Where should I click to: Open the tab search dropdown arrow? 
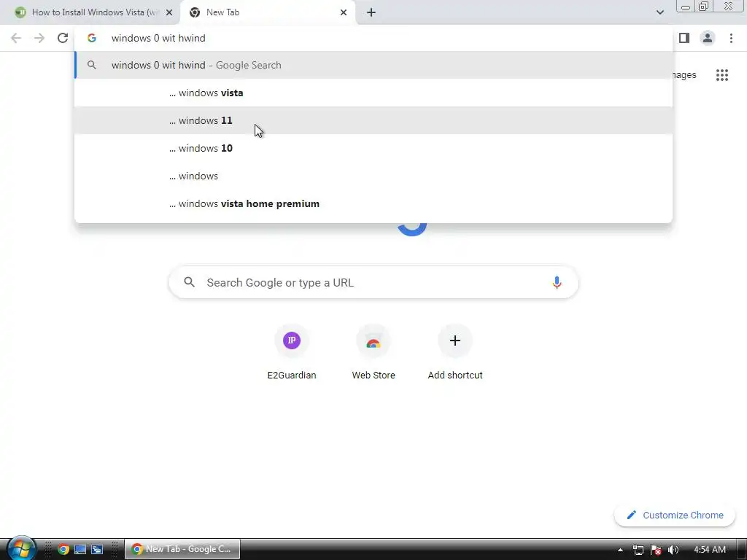(659, 12)
